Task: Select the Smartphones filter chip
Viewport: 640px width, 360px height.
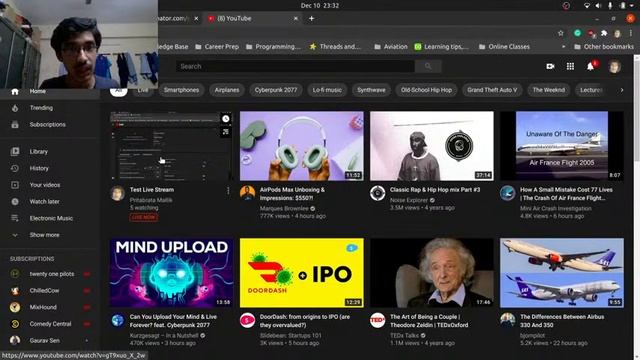Action: coord(181,90)
